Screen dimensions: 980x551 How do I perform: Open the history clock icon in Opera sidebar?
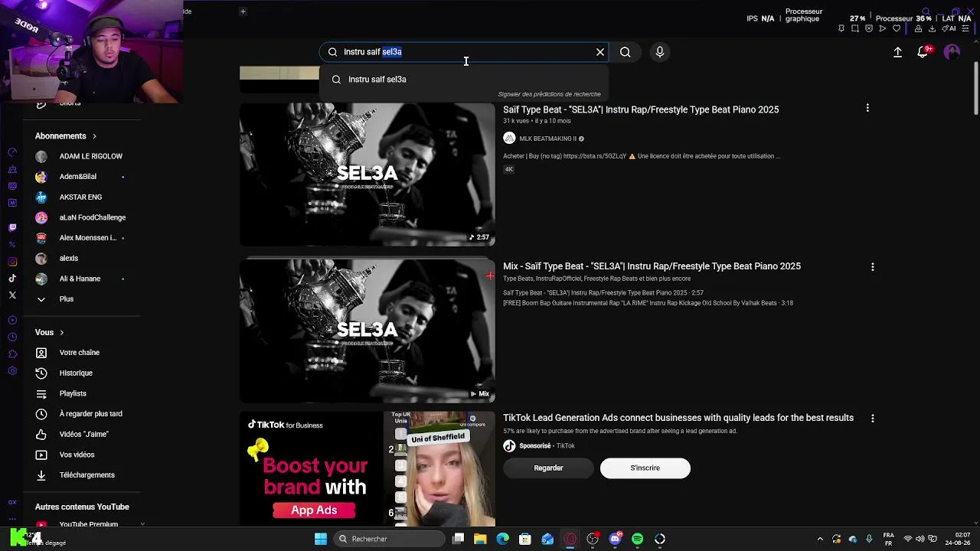click(x=12, y=337)
